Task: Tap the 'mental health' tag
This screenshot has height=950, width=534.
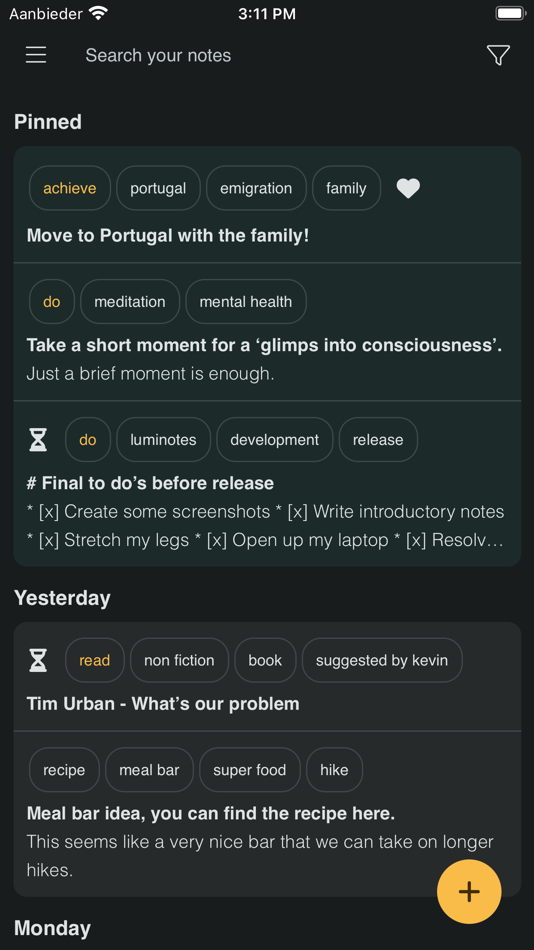Action: click(x=245, y=301)
